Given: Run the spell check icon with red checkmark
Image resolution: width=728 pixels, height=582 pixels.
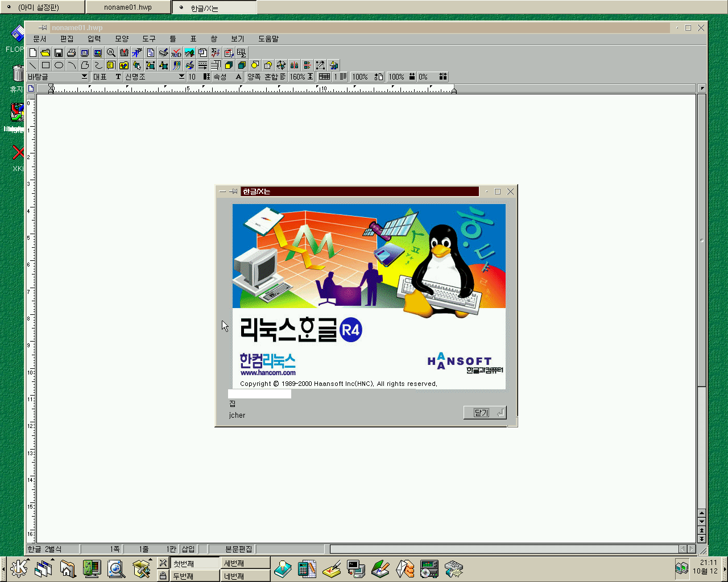Looking at the screenshot, I should tap(176, 52).
